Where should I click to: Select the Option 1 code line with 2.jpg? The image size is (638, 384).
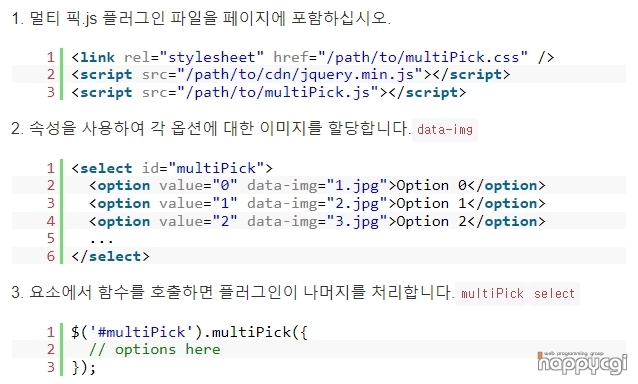click(x=317, y=203)
